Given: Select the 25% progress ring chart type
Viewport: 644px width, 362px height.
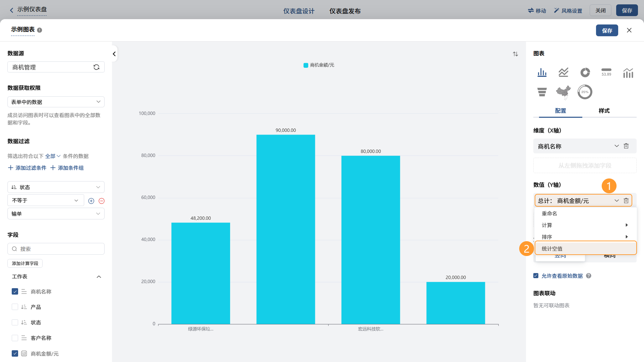Looking at the screenshot, I should coord(585,92).
